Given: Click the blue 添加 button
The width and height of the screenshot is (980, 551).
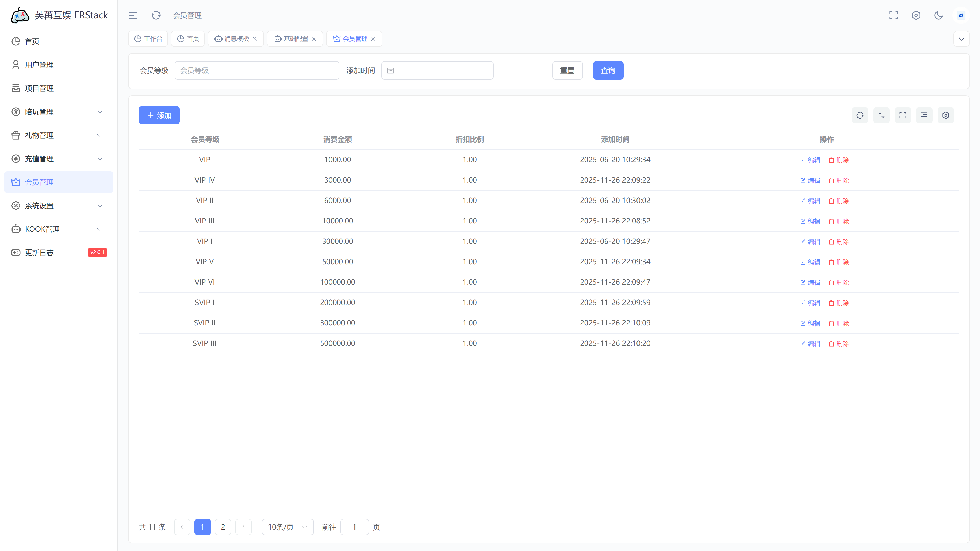Looking at the screenshot, I should (x=159, y=115).
